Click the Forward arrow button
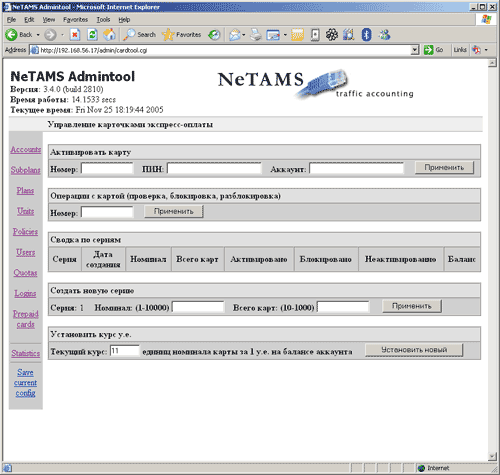The height and width of the screenshot is (475, 500). 50,35
